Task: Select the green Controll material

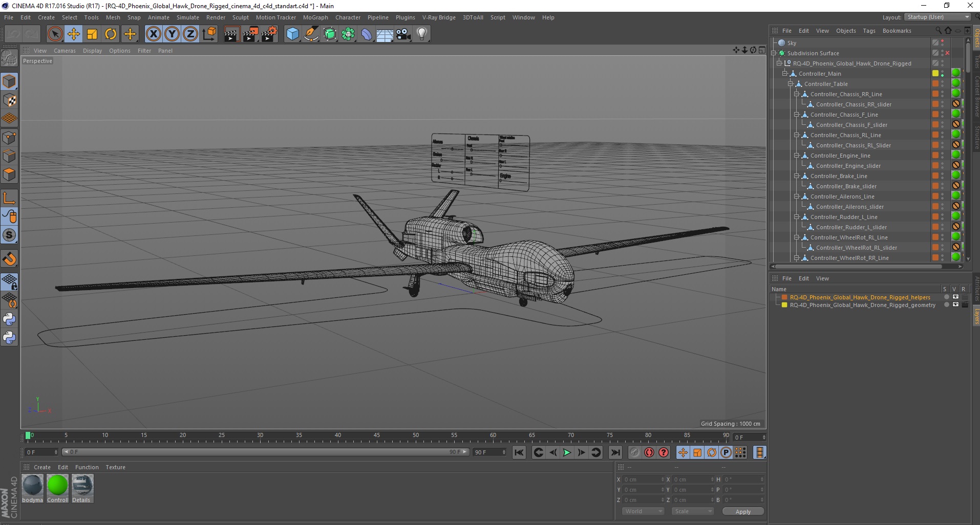Action: pyautogui.click(x=57, y=488)
